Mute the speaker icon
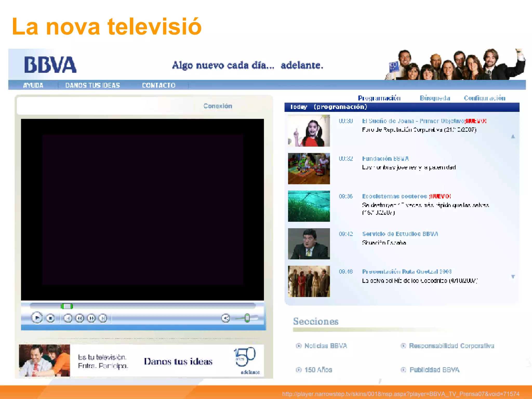 pyautogui.click(x=226, y=318)
